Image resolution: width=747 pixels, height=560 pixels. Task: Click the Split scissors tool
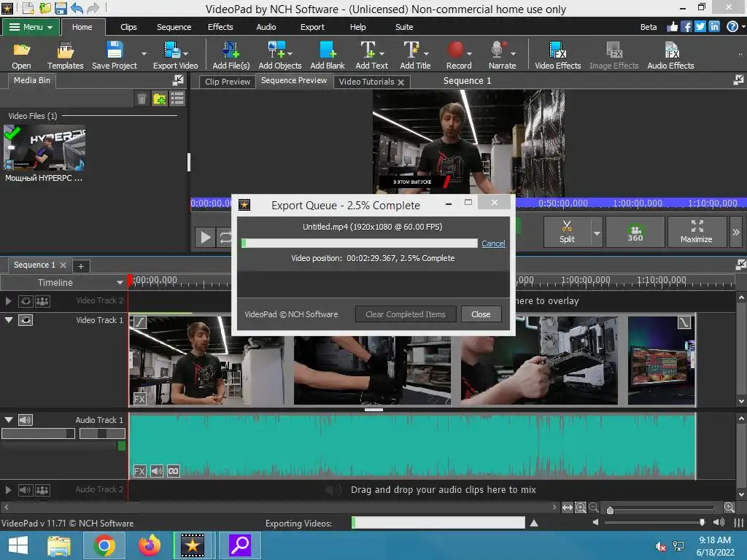(x=567, y=231)
